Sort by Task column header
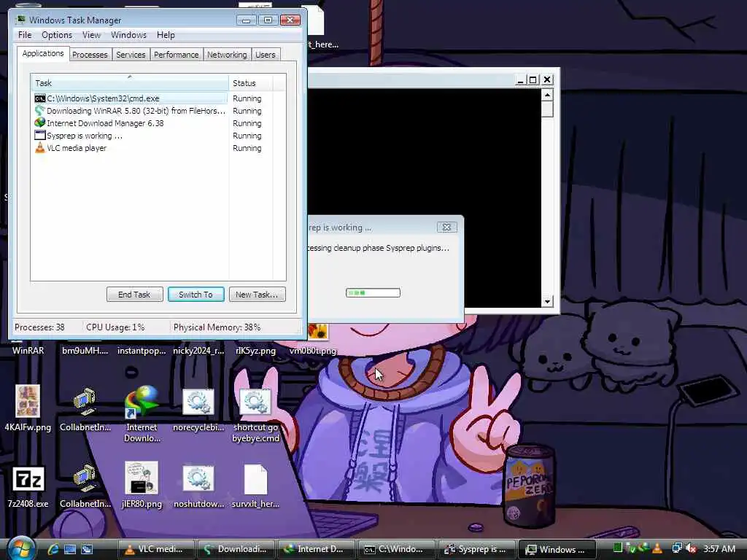This screenshot has height=560, width=747. 130,83
